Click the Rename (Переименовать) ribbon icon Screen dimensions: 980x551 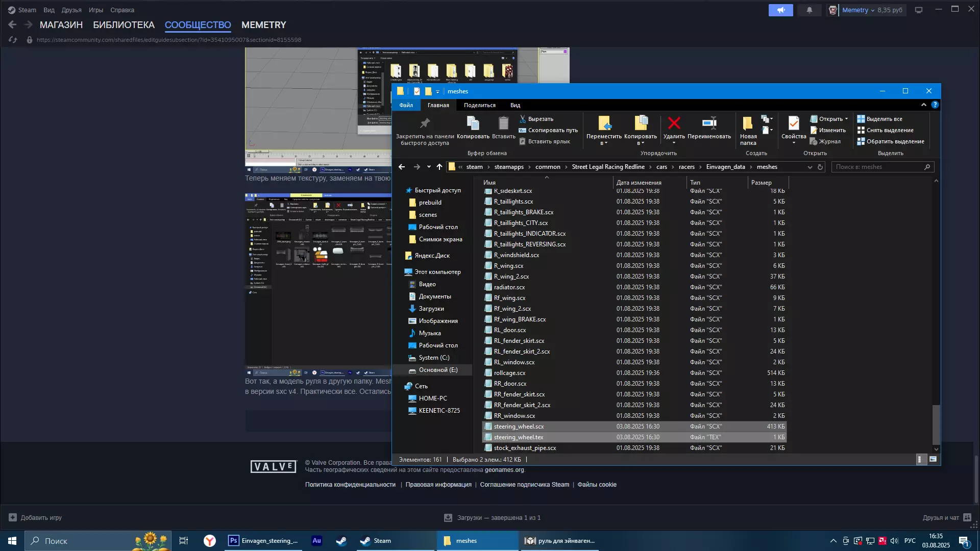pos(709,123)
